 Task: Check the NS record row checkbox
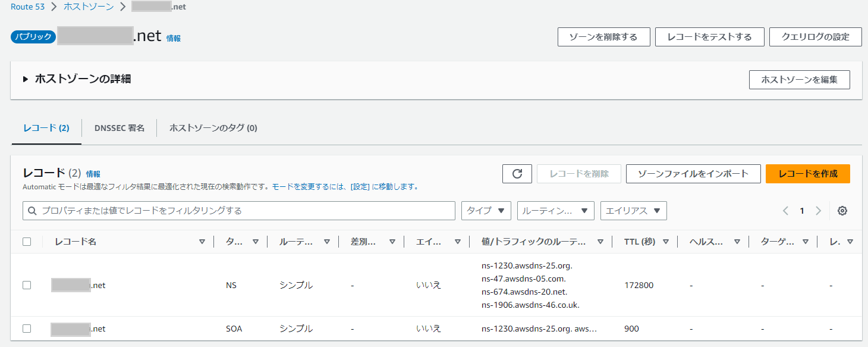point(27,285)
